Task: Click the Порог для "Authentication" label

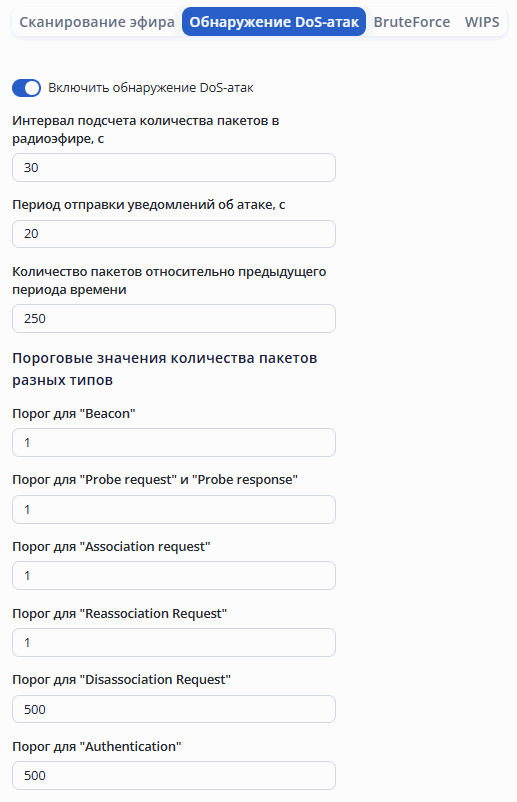Action: coord(97,746)
